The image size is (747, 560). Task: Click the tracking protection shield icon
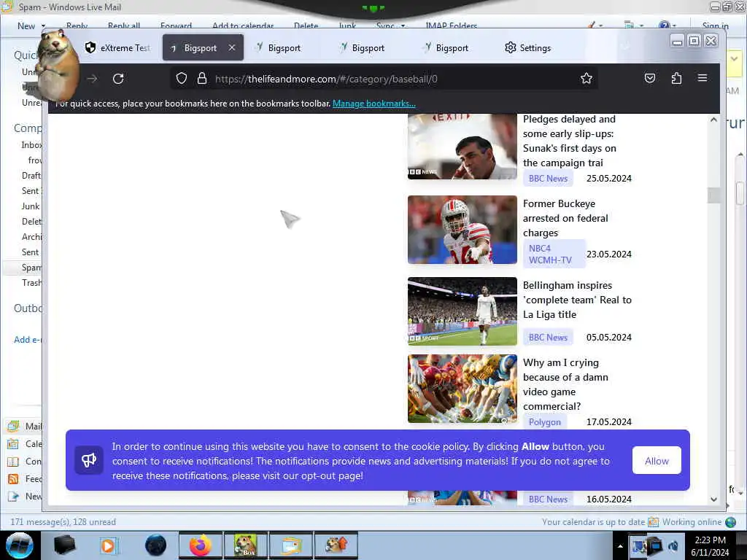(181, 79)
